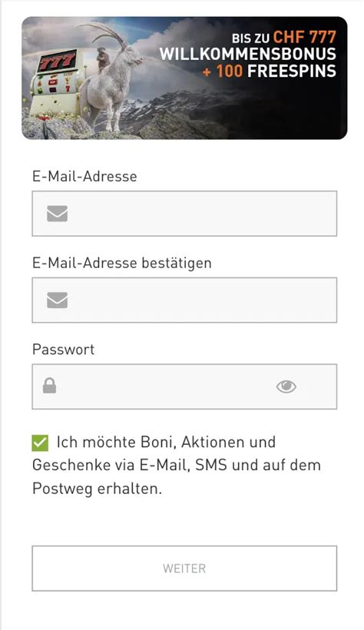Show password using the eye icon
The width and height of the screenshot is (364, 630).
pyautogui.click(x=286, y=386)
